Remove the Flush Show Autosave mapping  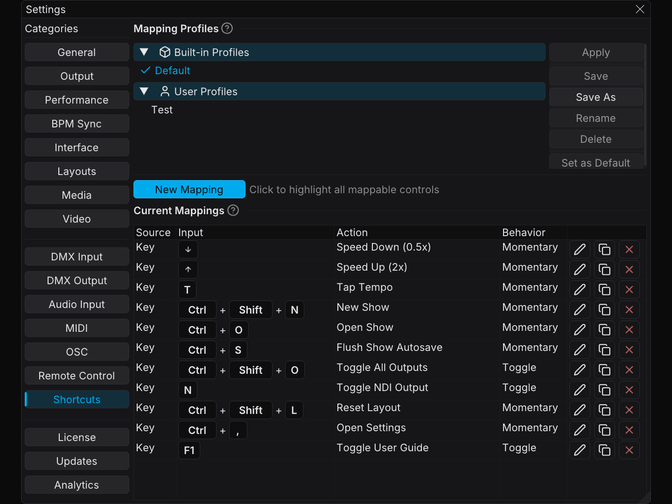(629, 350)
